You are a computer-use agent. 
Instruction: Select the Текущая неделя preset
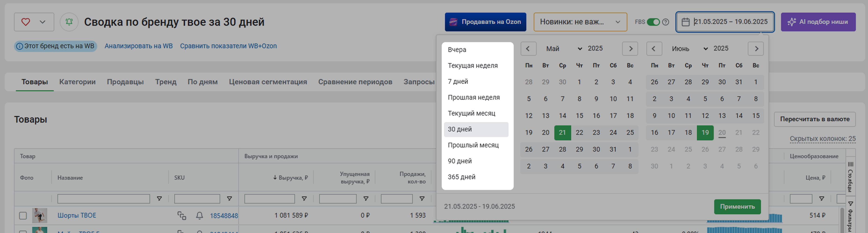click(476, 66)
